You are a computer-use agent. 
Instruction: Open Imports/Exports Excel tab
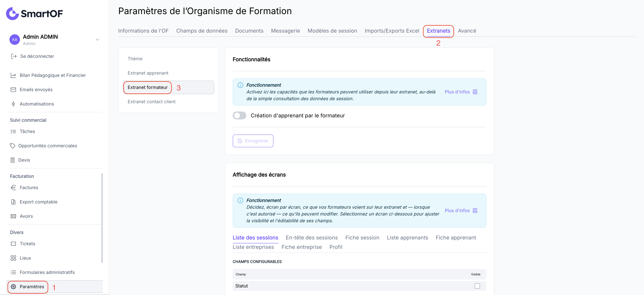tap(392, 31)
